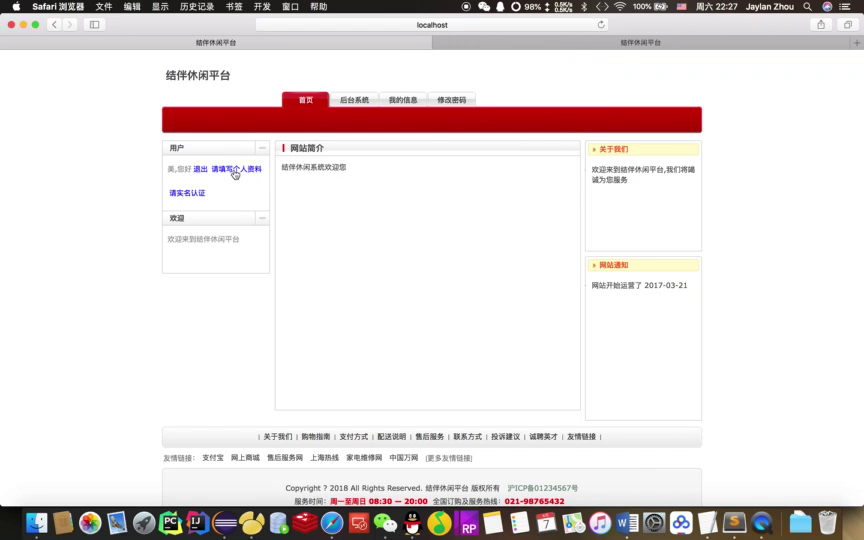Open Photos from the Dock
This screenshot has height=540, width=864.
[x=90, y=523]
